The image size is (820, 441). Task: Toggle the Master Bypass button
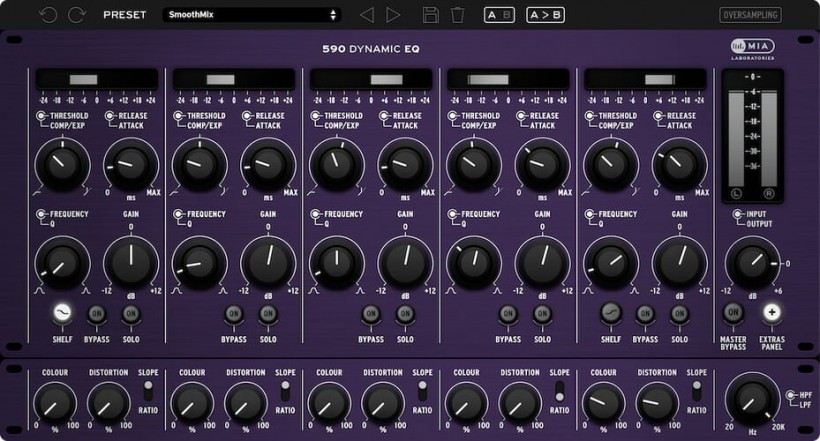point(734,313)
